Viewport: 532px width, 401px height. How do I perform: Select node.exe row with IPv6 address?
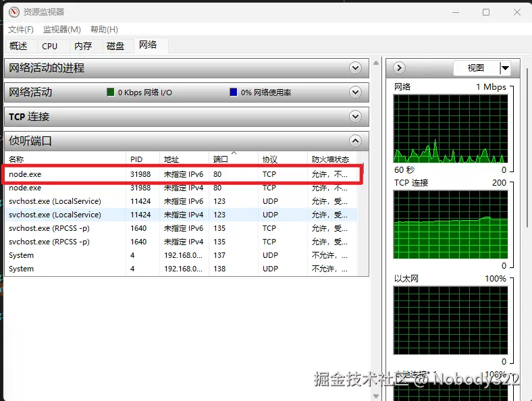[x=181, y=174]
